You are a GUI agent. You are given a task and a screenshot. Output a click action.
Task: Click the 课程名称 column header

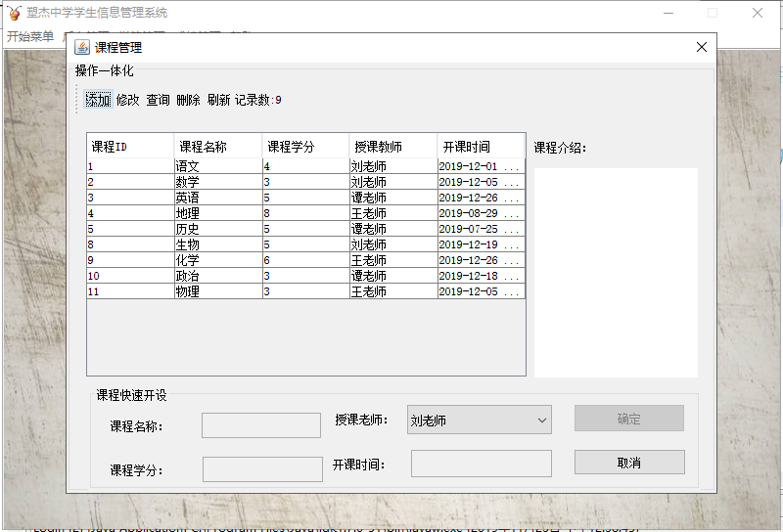click(x=217, y=147)
